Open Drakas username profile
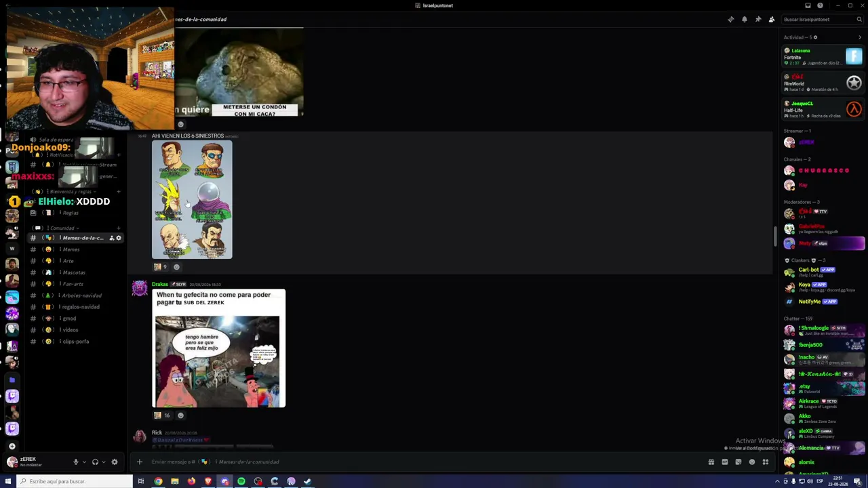 point(160,284)
